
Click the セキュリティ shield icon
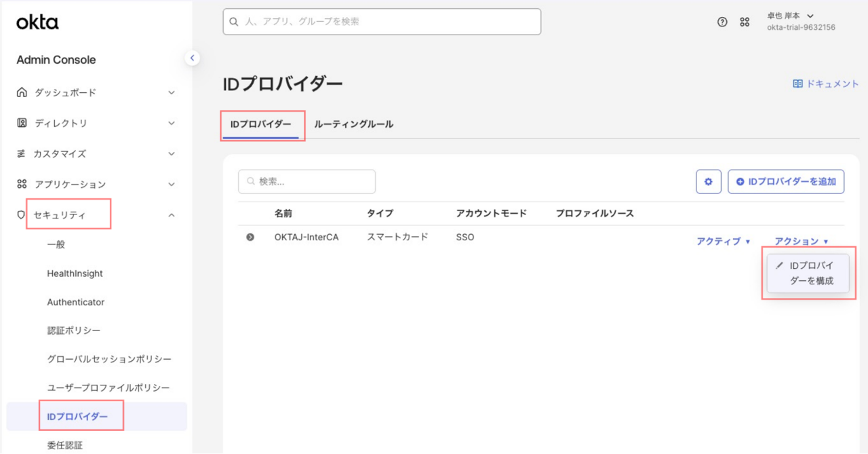point(21,215)
